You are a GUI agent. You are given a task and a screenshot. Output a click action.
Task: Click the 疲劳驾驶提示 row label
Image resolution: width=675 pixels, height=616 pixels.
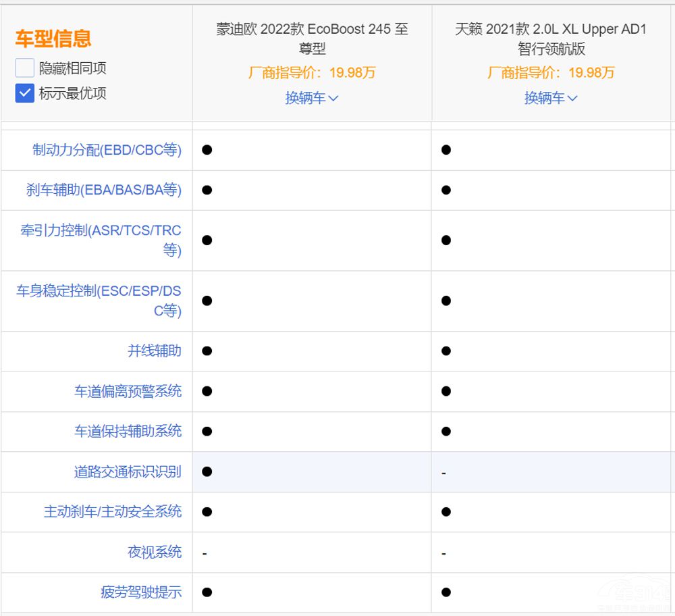click(x=141, y=592)
